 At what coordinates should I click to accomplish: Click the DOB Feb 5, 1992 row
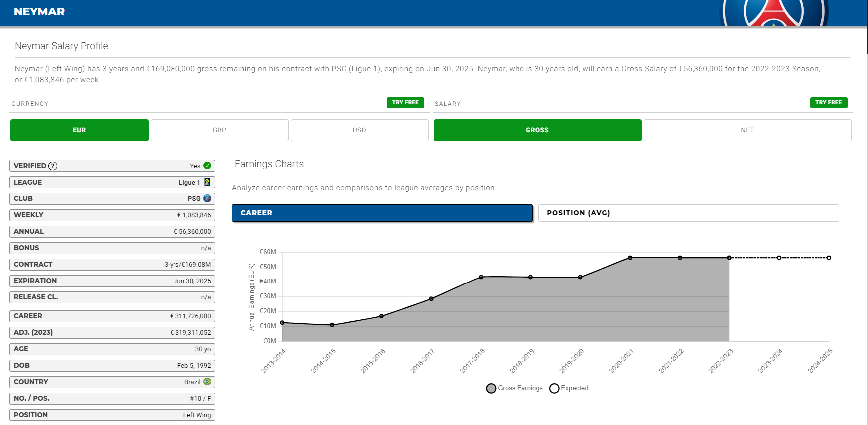click(x=112, y=366)
